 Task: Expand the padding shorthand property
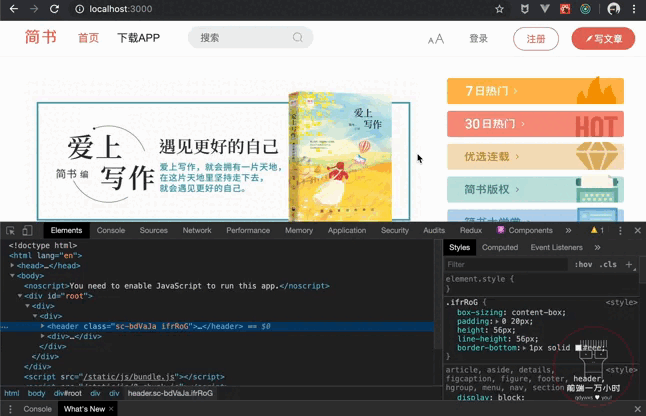pyautogui.click(x=497, y=321)
